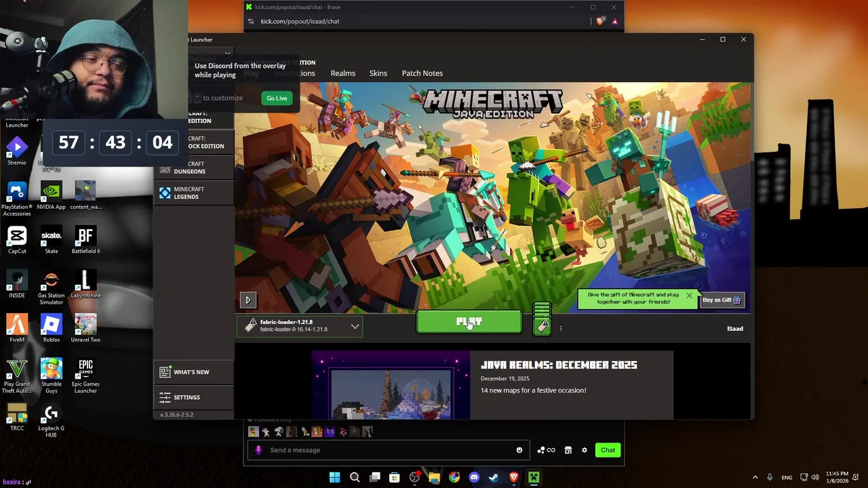The height and width of the screenshot is (488, 868).
Task: Open Steam from the taskbar
Action: click(494, 477)
